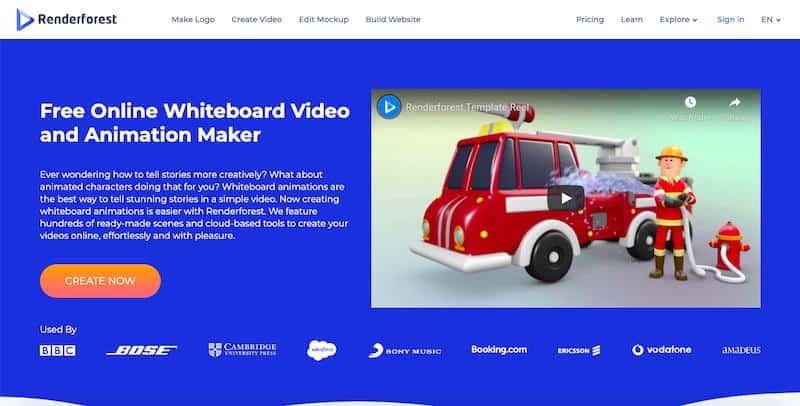800x406 pixels.
Task: Click the Watch later clock icon
Action: (690, 103)
